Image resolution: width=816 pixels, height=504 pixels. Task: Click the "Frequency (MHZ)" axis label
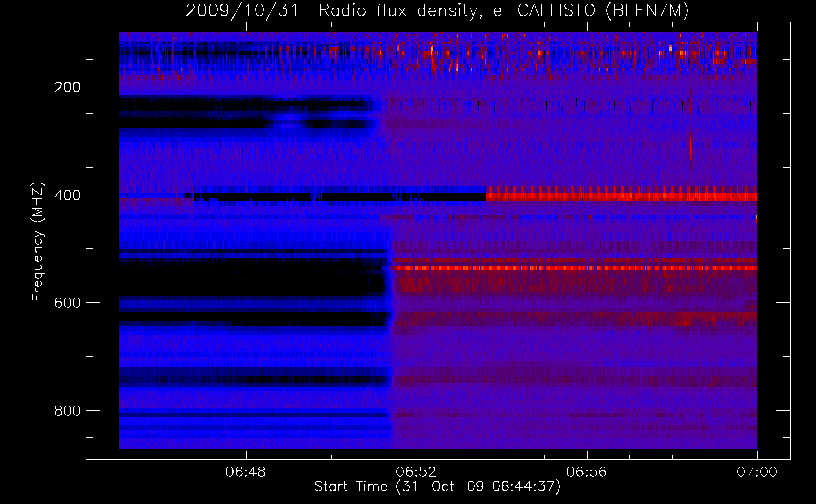coord(38,242)
